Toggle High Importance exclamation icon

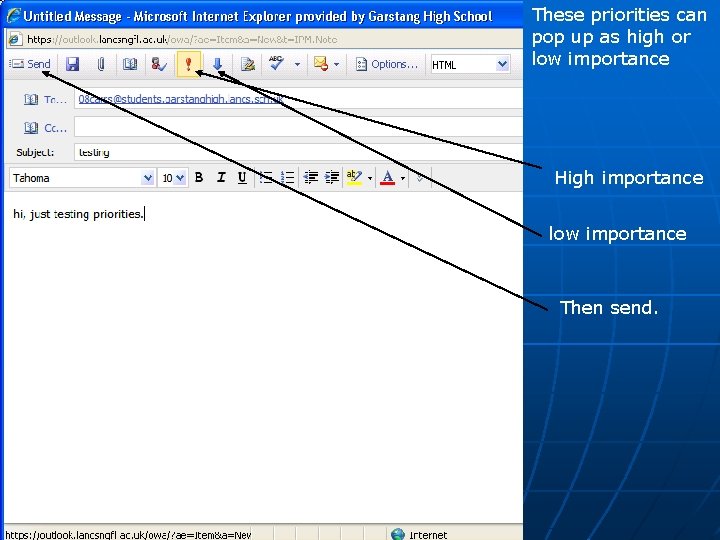(x=188, y=64)
